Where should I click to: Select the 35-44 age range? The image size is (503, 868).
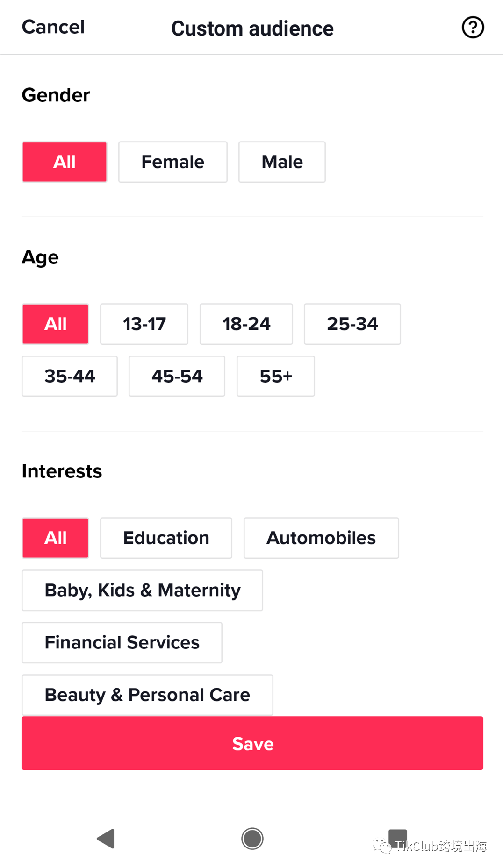[70, 377]
